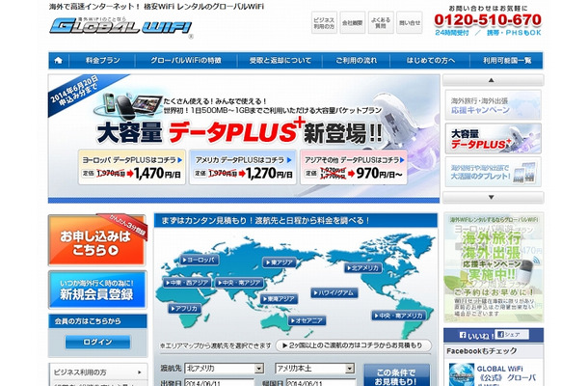Click 新規会員登録 blue button
Screen dimensions: 588x386
(97, 289)
